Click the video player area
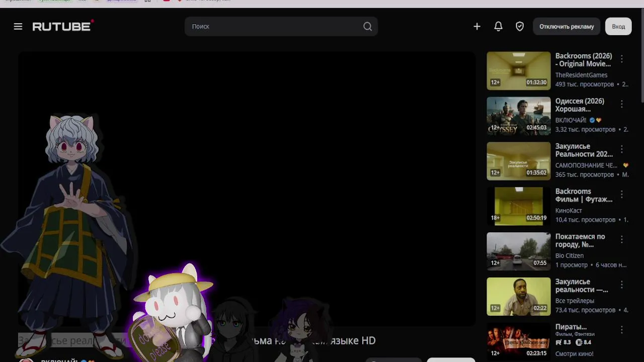The image size is (644, 362). (247, 189)
